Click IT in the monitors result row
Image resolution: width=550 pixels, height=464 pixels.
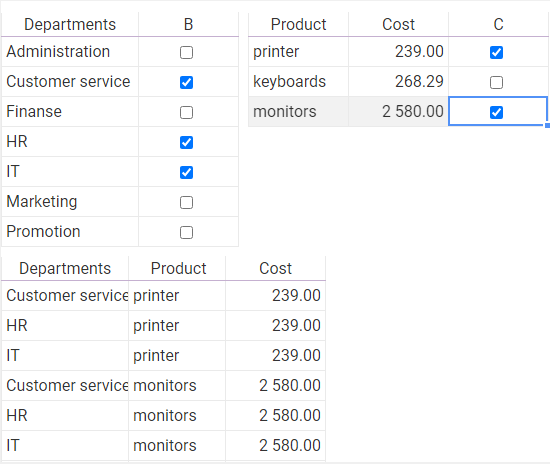65,445
